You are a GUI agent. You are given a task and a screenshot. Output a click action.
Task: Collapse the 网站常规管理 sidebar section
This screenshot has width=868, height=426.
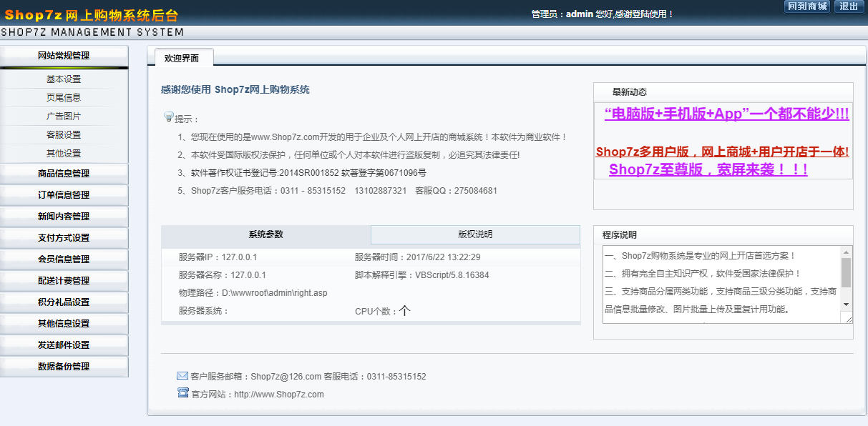pyautogui.click(x=64, y=56)
